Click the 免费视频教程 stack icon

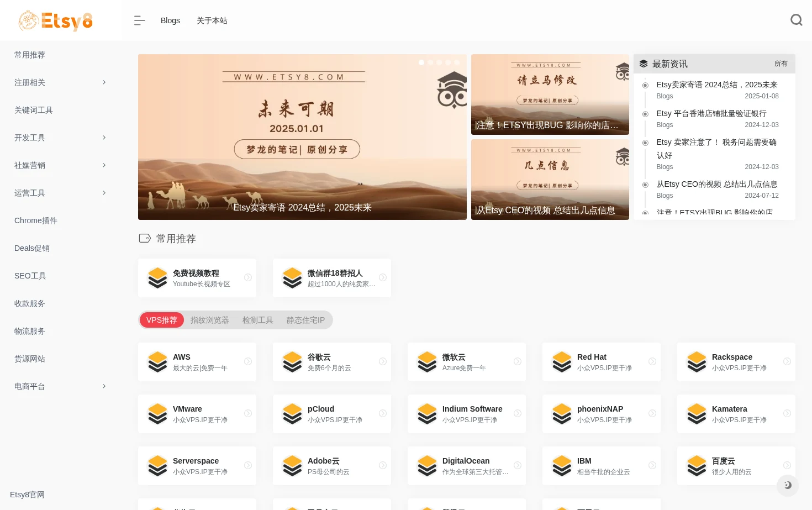157,278
